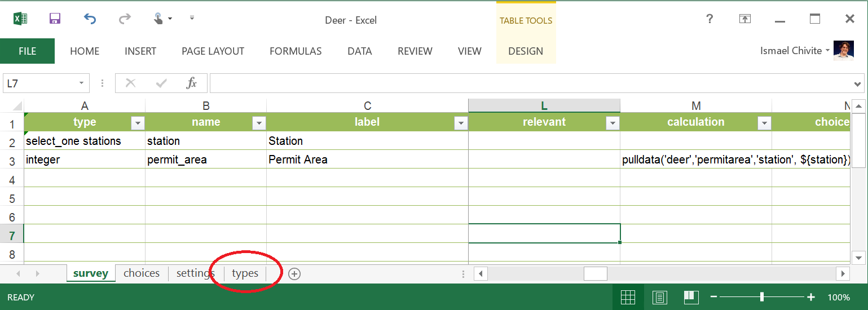Confirm entry with the checkmark icon
The image size is (868, 310).
[x=161, y=83]
